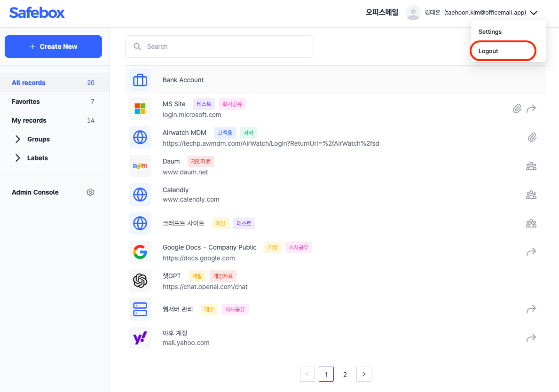This screenshot has width=559, height=392.
Task: Click the group icon on Daum record
Action: (x=531, y=166)
